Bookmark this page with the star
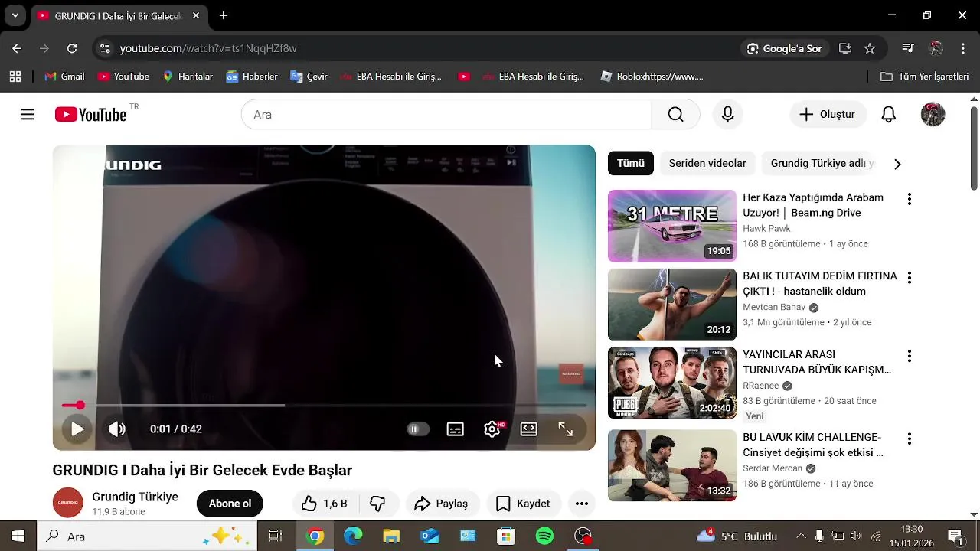Viewport: 980px width, 551px height. 870,48
